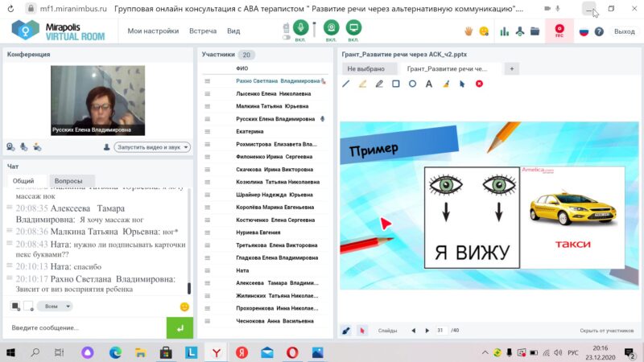Toggle the green screen sharing button
Viewport: 644px width, 362px height.
[x=353, y=27]
